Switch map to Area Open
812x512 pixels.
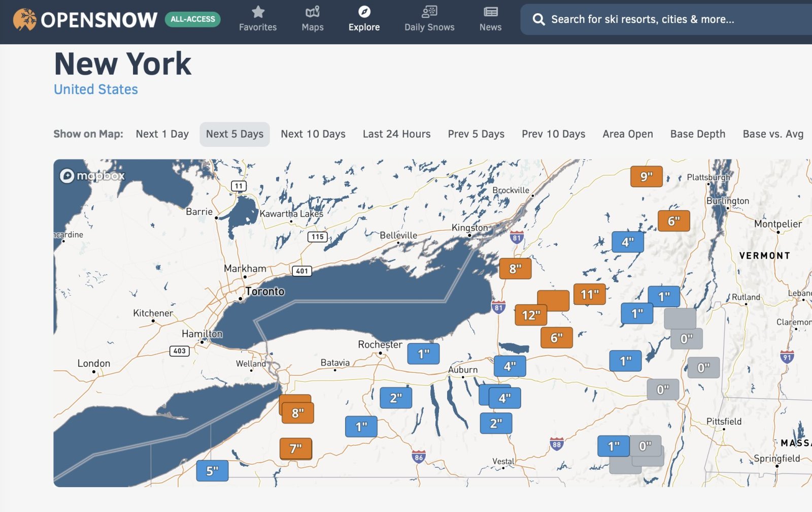[x=627, y=134]
